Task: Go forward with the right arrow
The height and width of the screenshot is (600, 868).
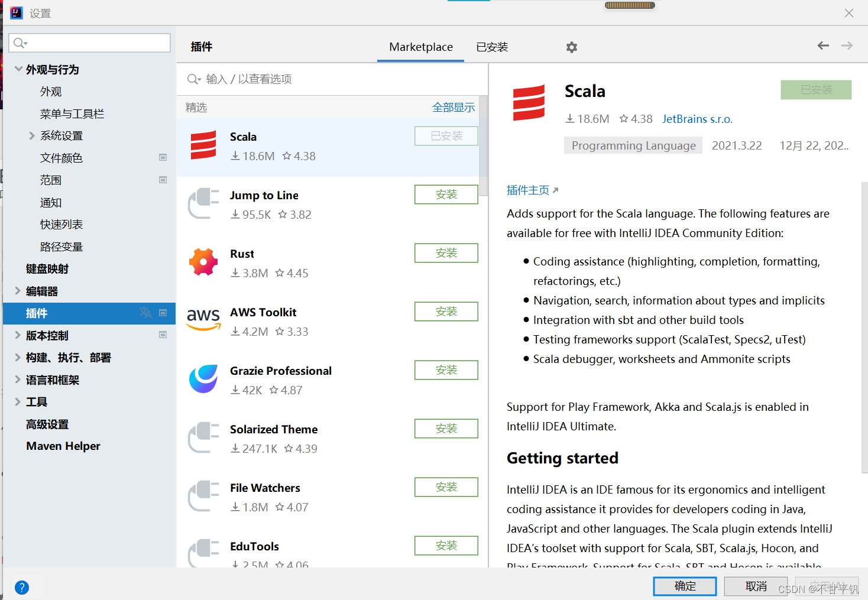Action: click(x=847, y=46)
